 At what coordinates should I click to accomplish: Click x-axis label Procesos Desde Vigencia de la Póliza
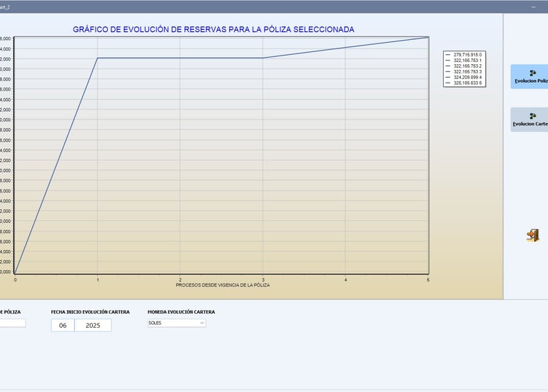coord(223,285)
